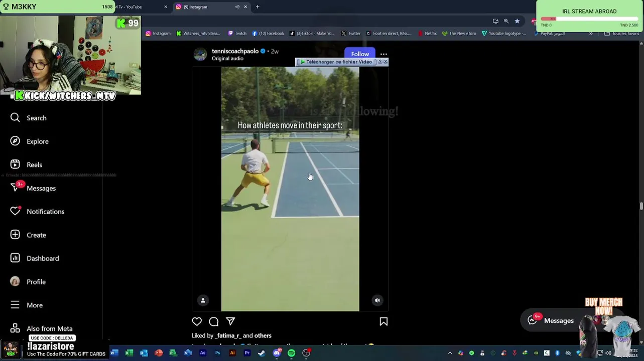Click Télécharger ce fichier Vidéo button
Viewport: 644px width, 361px height.
[x=336, y=62]
